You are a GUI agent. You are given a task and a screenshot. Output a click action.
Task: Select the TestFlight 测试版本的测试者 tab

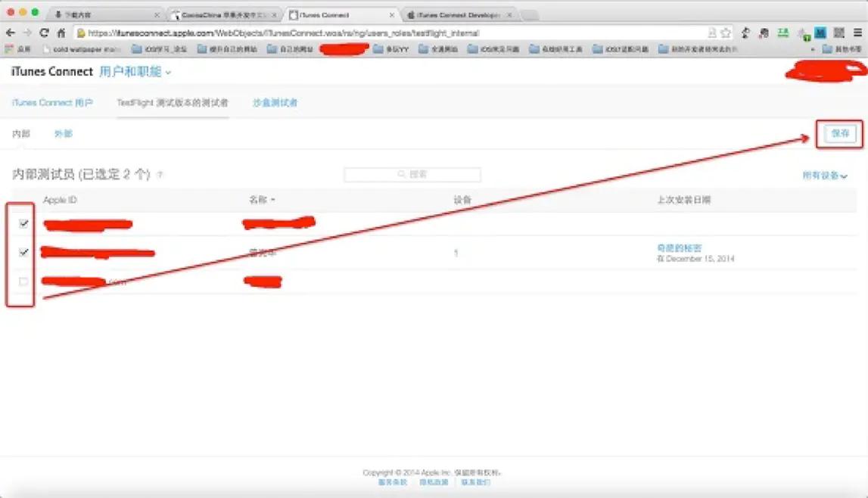click(172, 102)
